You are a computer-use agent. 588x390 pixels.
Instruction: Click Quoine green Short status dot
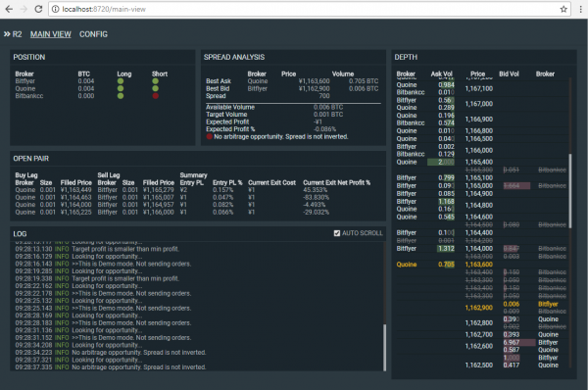click(x=155, y=88)
